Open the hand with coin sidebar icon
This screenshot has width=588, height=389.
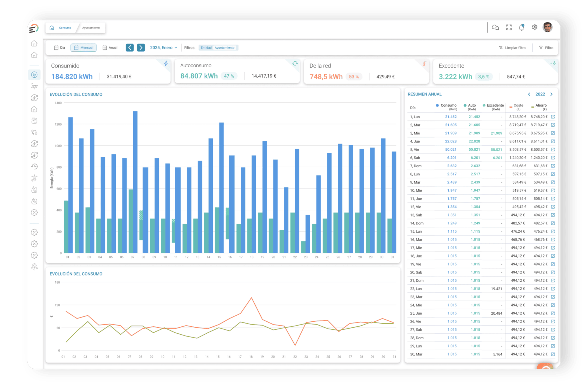pos(34,178)
